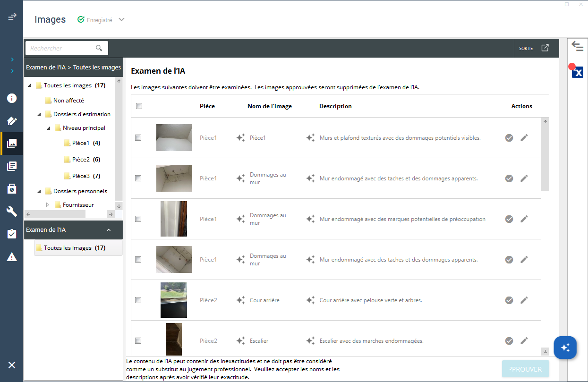Open the Cour arrière image thumbnail
588x382 pixels.
pos(174,300)
